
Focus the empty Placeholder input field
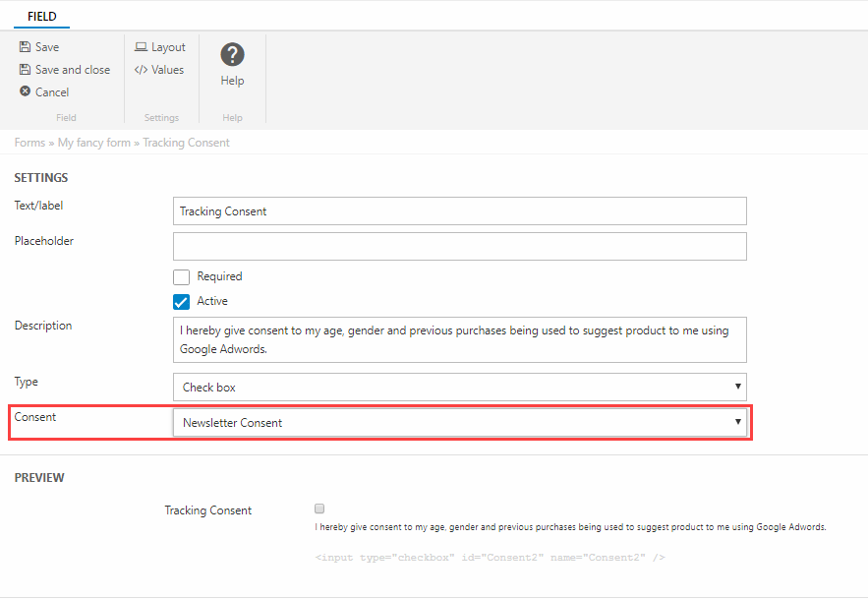(x=459, y=246)
